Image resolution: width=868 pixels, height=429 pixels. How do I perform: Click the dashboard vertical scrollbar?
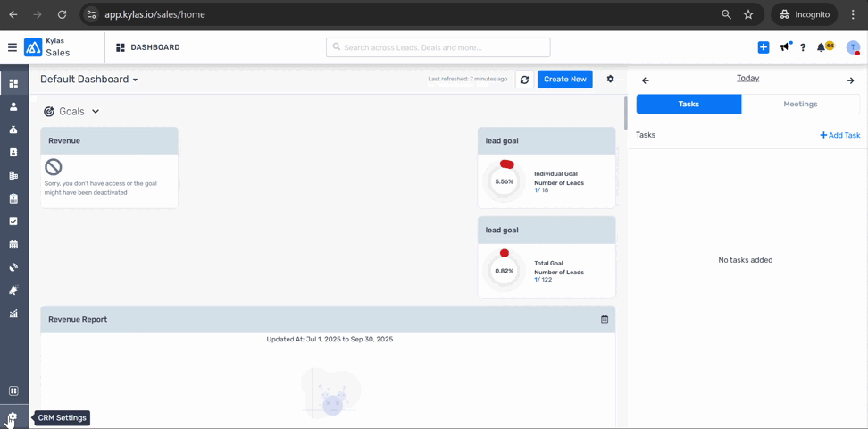(625, 114)
